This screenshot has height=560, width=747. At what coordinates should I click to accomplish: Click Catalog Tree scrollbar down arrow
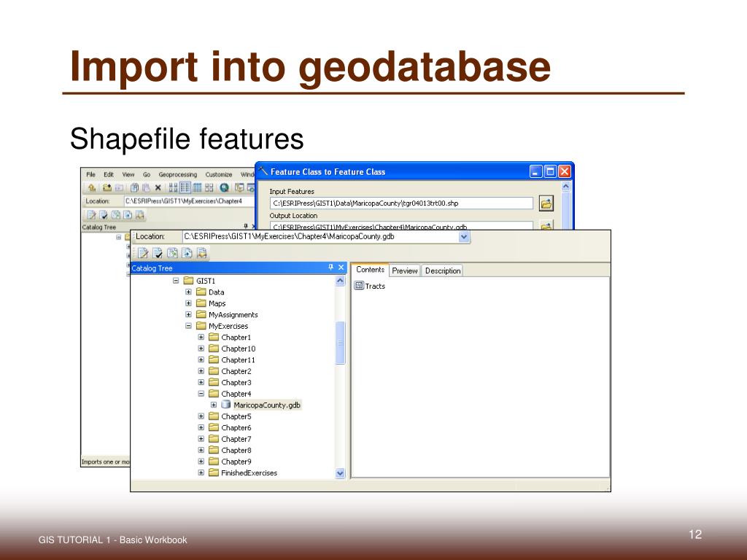(x=340, y=473)
